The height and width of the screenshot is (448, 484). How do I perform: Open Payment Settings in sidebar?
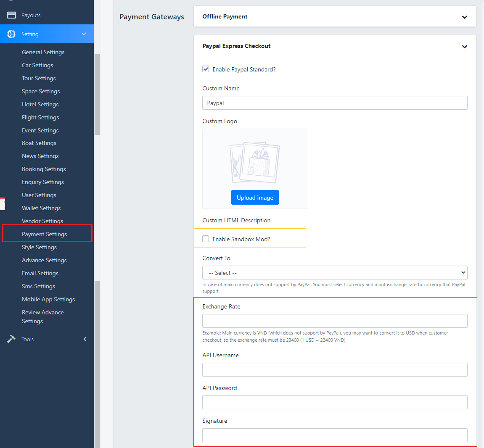44,234
